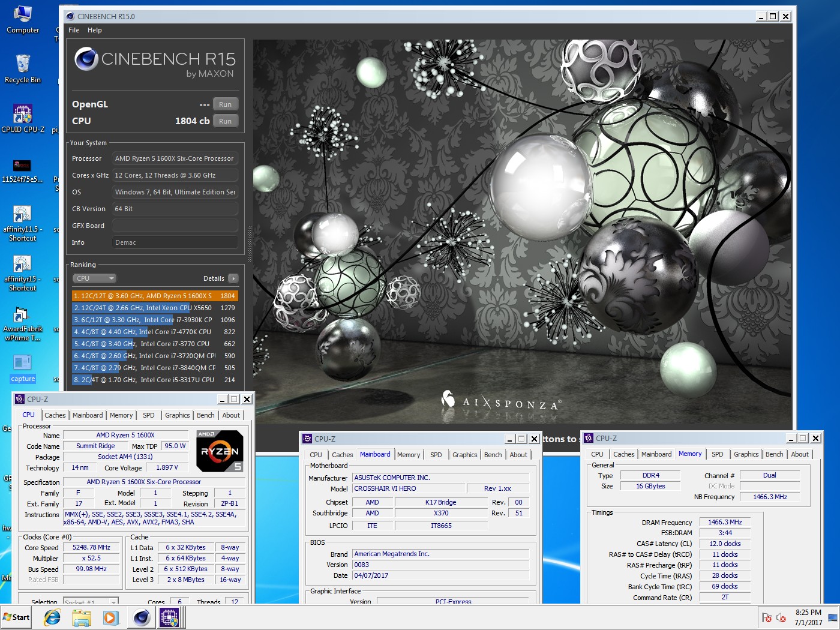Open the Recycle Bin desktop icon
The width and height of the screenshot is (840, 630).
click(23, 69)
